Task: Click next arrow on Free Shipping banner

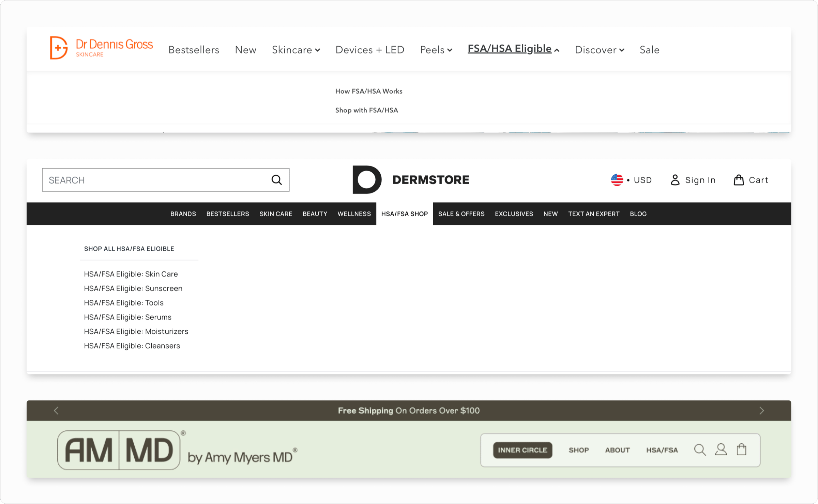Action: (x=762, y=410)
